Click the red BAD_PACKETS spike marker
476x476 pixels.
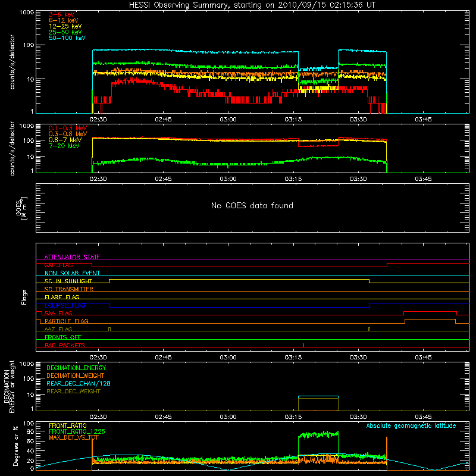coord(303,345)
